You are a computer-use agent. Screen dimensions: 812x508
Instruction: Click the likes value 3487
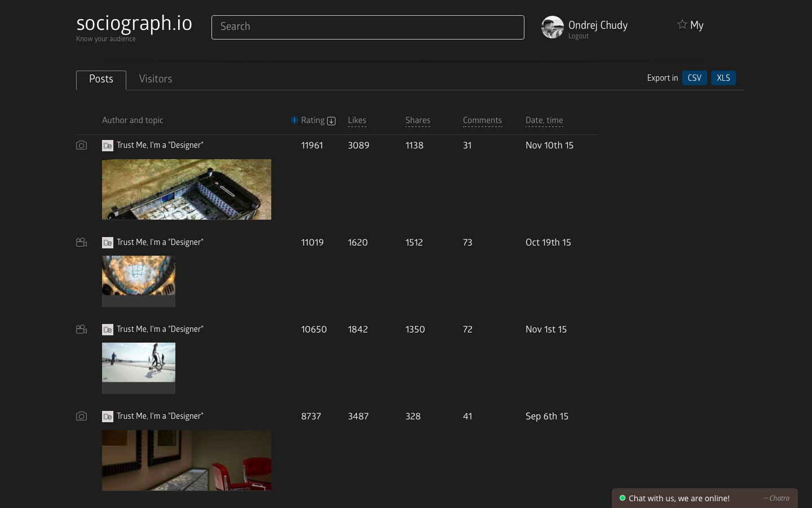click(x=358, y=416)
